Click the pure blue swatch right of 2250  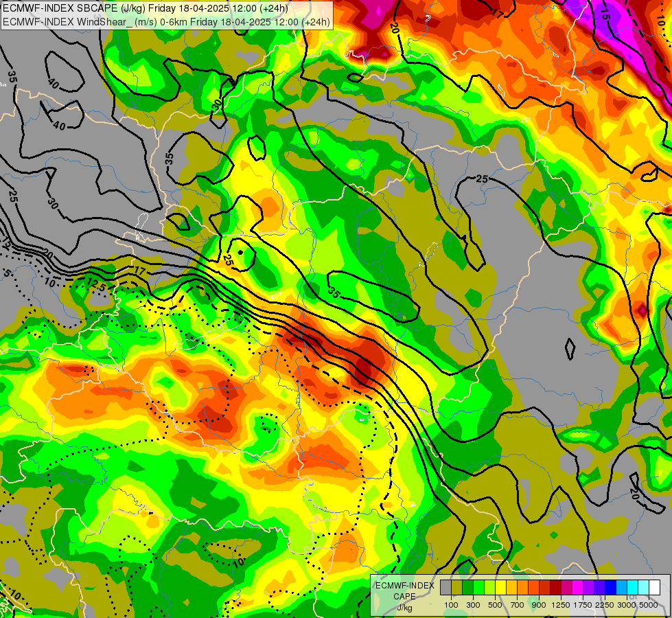[x=611, y=587]
